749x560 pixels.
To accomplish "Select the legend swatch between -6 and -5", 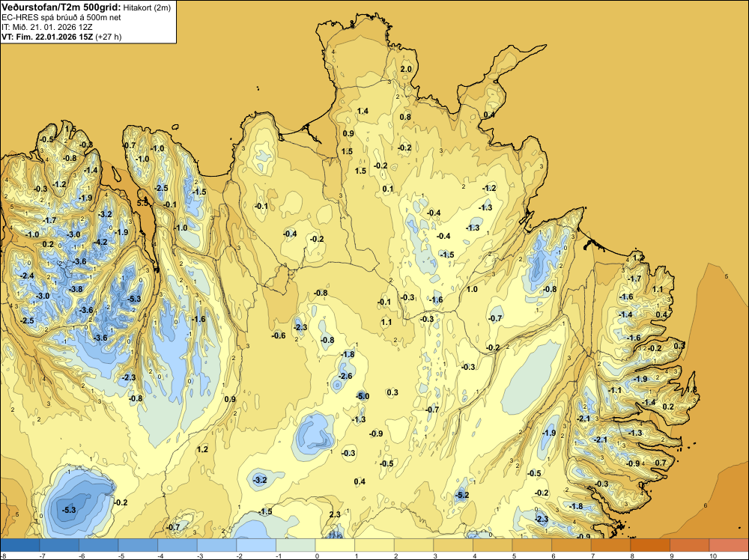I will 99,545.
